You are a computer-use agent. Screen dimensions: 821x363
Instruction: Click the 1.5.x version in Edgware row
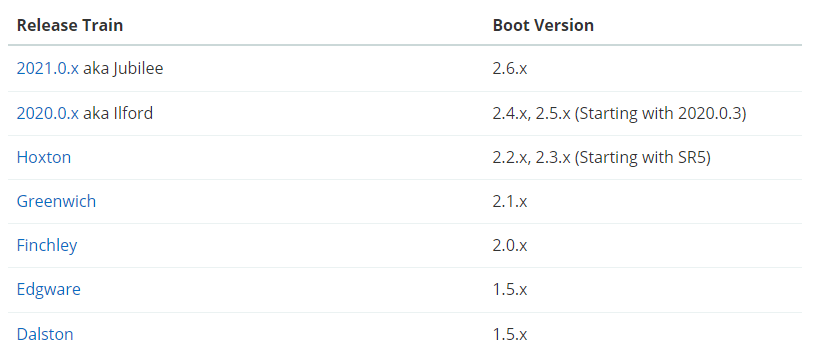pos(510,289)
